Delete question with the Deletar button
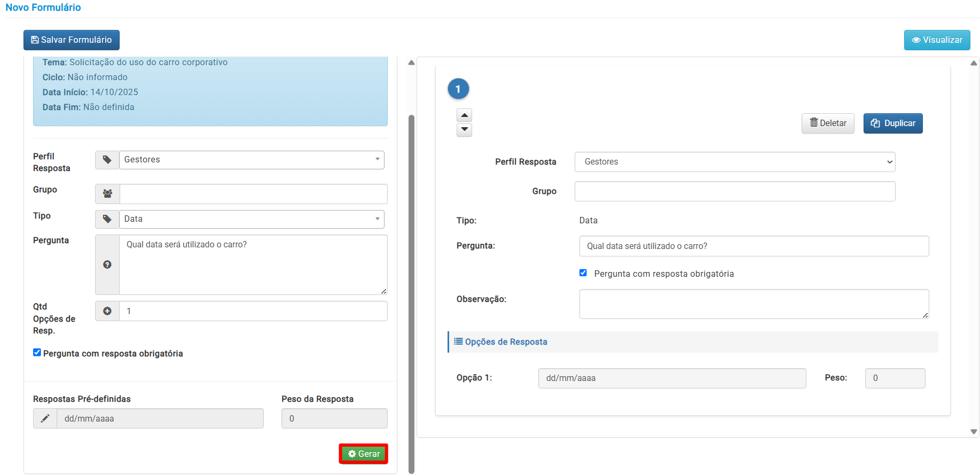980x475 pixels. click(x=828, y=123)
